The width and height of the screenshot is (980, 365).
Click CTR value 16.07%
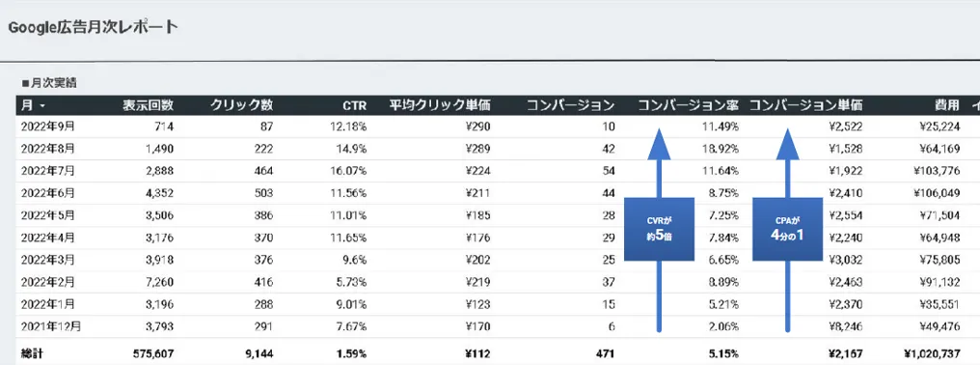349,170
